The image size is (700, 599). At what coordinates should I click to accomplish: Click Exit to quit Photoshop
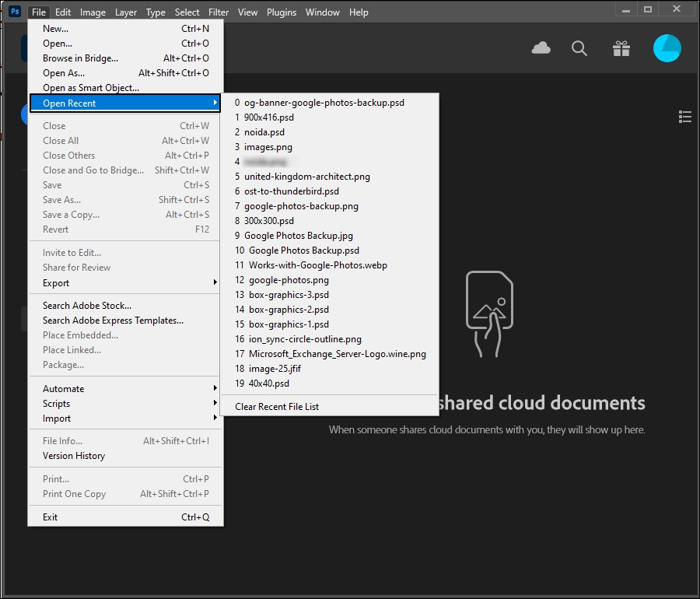(51, 517)
